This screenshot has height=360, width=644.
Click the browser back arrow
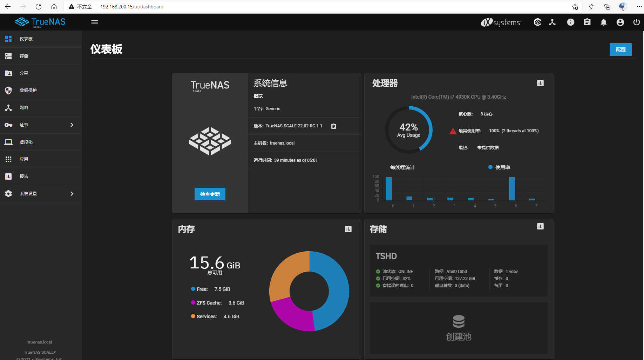[x=8, y=7]
